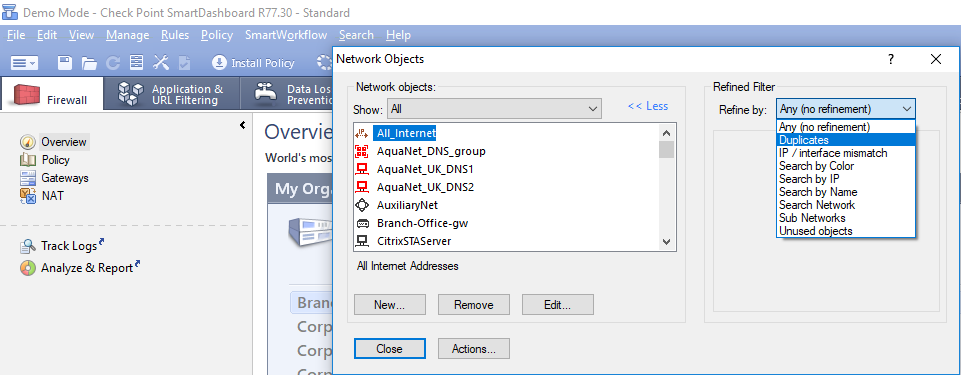Click the AuxiliaryNet network icon
Viewport: 961px width, 375px height.
click(x=362, y=205)
